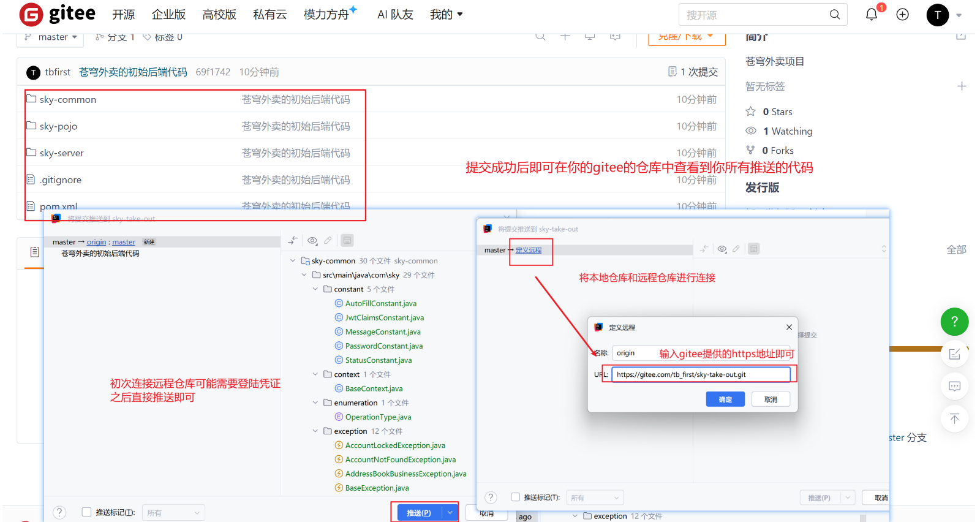Collapse the constant folder node

[x=315, y=289]
